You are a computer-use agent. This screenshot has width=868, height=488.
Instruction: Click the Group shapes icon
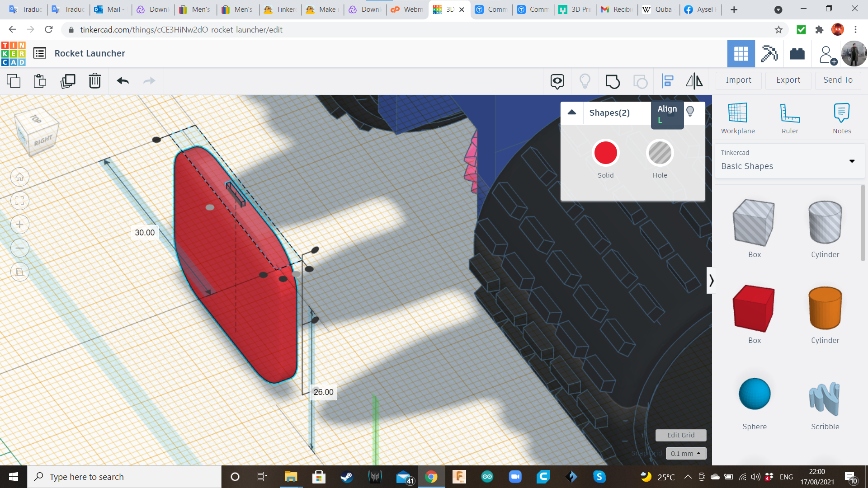coord(613,81)
